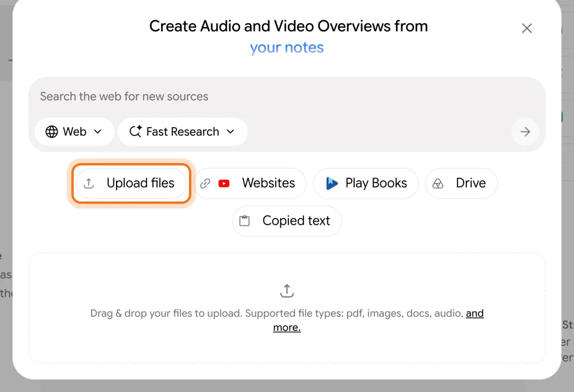574x392 pixels.
Task: Expand the Fast Research mode dropdown
Action: click(x=182, y=132)
